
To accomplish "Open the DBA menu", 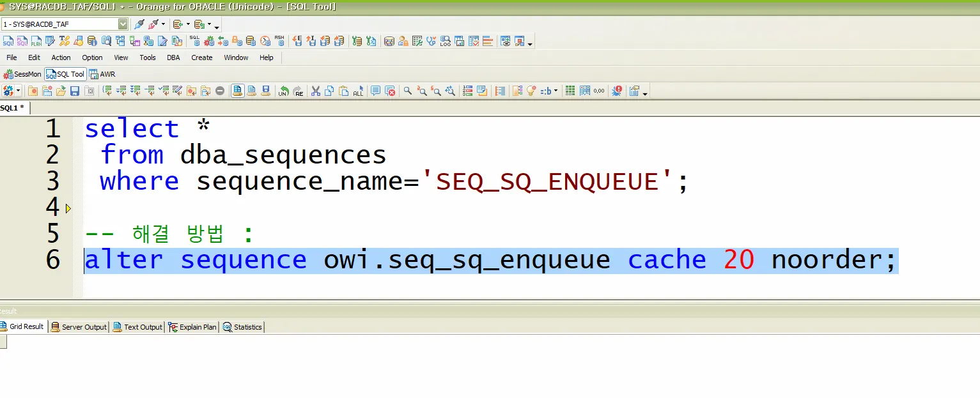I will pos(173,57).
